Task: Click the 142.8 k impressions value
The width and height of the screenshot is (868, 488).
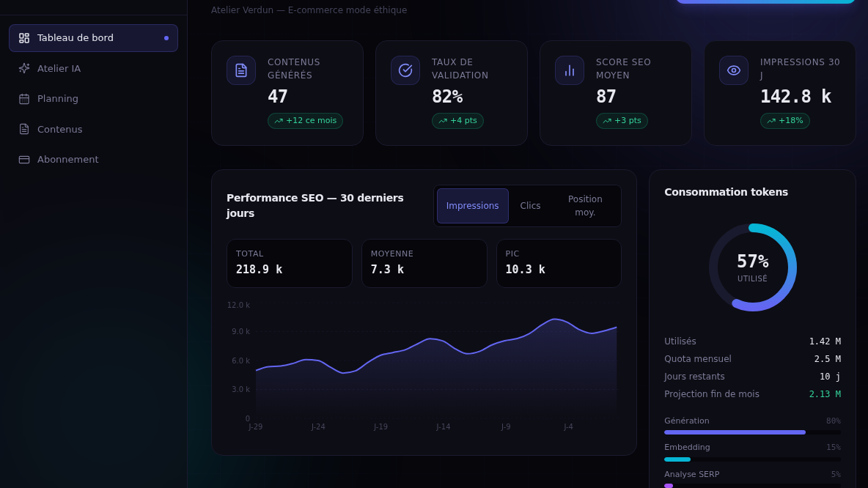Action: 795,97
